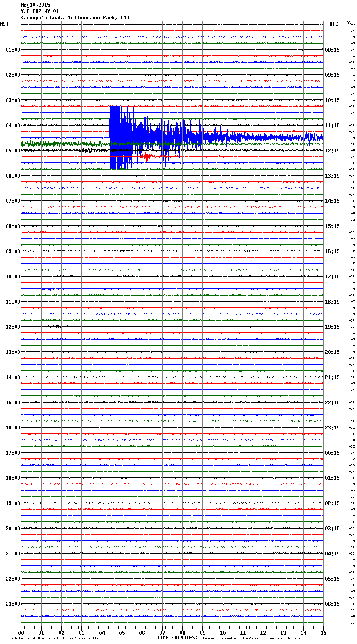Click the Traces clipped at plus/minus 5 footer note

(x=254, y=639)
